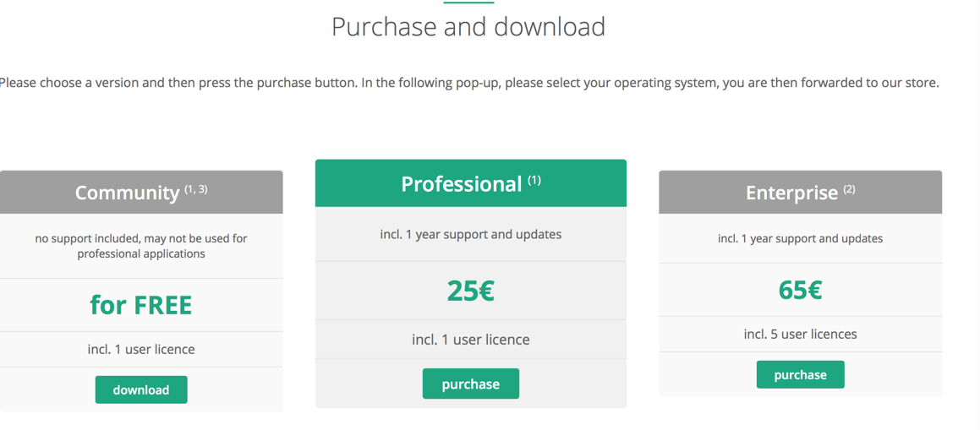Click the Professional footnote (1) superscript
Screen dimensions: 980x430
tap(534, 180)
